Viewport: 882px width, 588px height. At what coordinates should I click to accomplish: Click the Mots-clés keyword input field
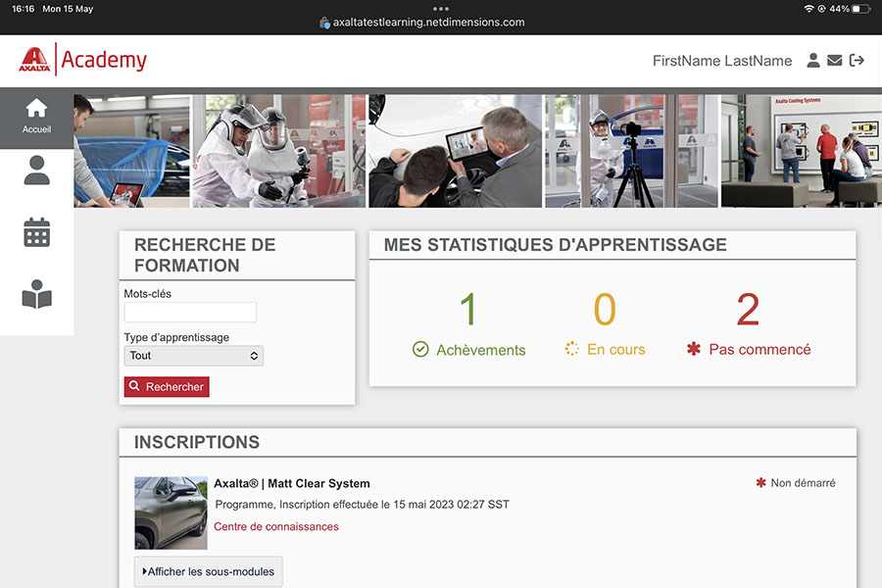(191, 313)
